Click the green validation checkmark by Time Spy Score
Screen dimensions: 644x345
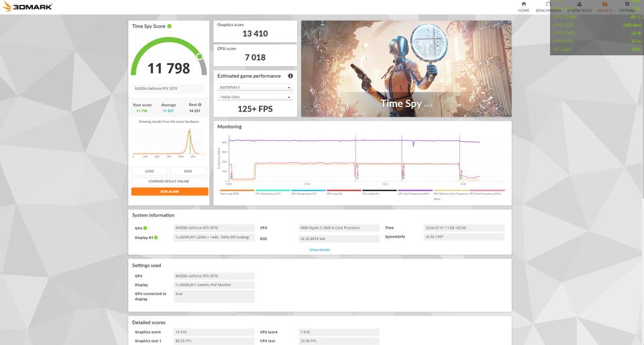(170, 26)
